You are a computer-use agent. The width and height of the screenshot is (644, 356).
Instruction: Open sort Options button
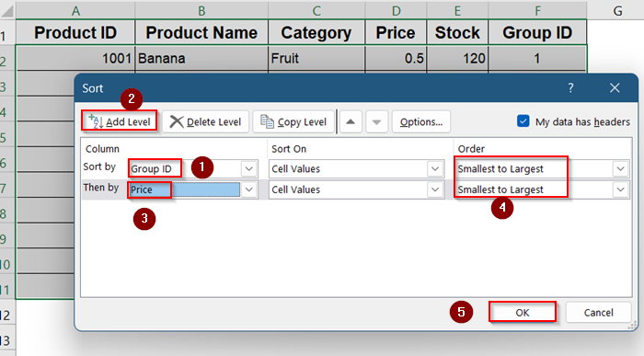click(x=421, y=121)
